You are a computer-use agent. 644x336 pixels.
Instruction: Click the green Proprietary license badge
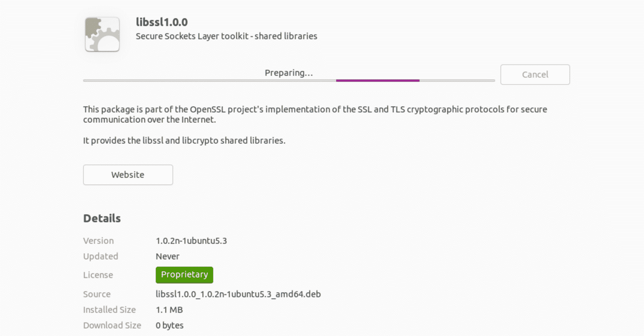coord(184,275)
